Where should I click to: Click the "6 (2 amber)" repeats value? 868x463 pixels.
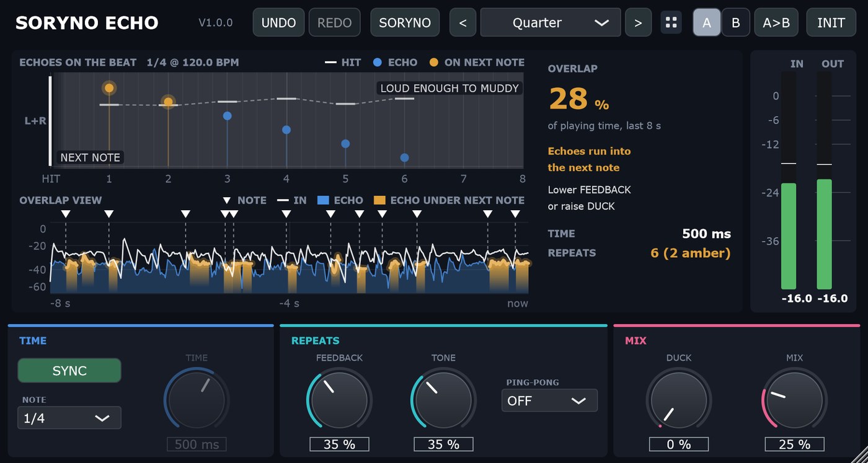click(691, 253)
